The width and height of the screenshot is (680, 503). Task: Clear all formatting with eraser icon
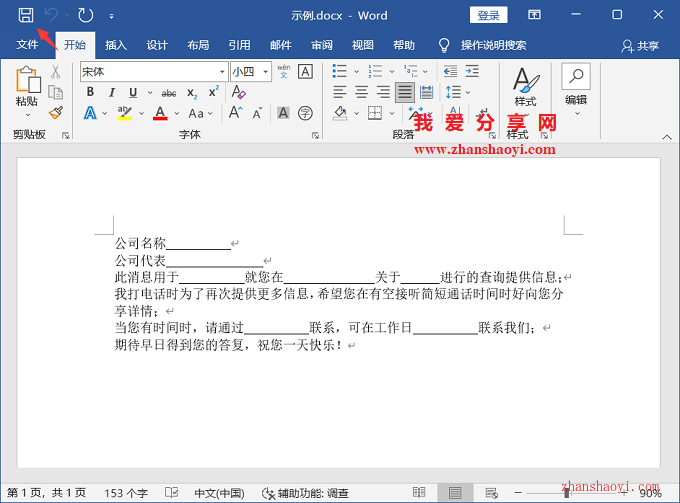point(239,92)
